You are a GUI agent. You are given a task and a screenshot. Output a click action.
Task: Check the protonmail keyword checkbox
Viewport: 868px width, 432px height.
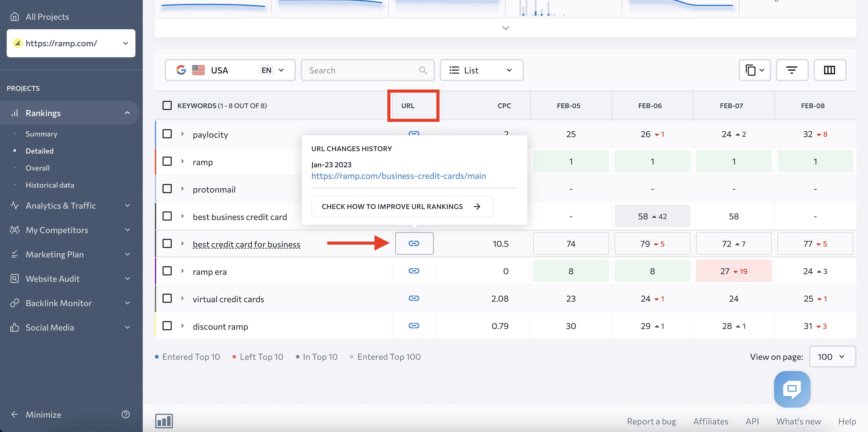[x=167, y=189]
